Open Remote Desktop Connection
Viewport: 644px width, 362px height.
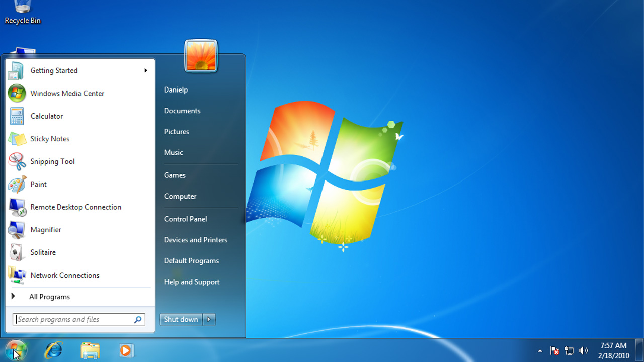[75, 207]
